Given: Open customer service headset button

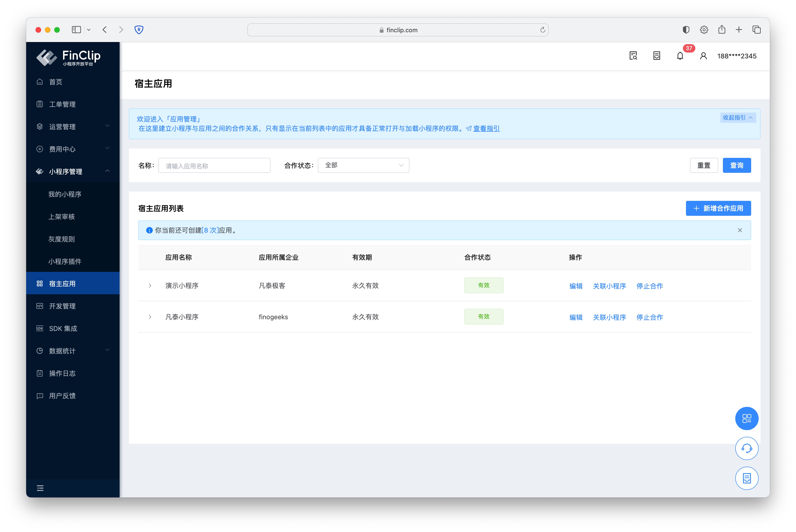Looking at the screenshot, I should [x=746, y=448].
